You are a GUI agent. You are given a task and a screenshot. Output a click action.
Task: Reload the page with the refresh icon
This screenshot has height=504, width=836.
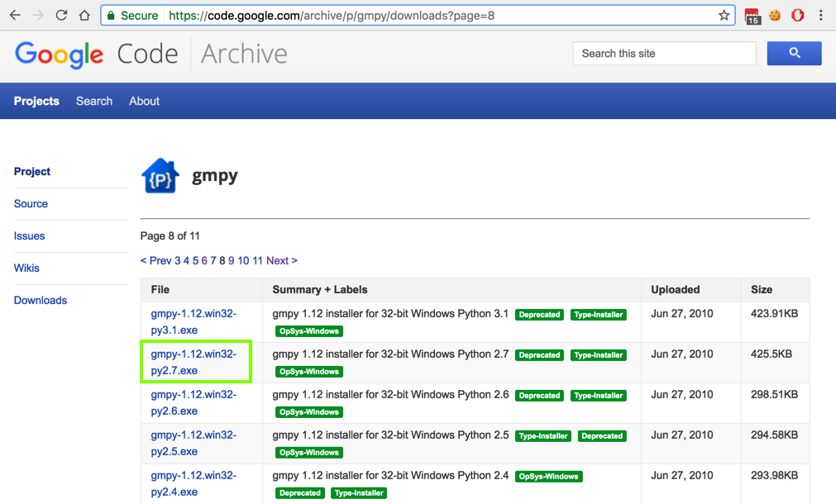[61, 16]
